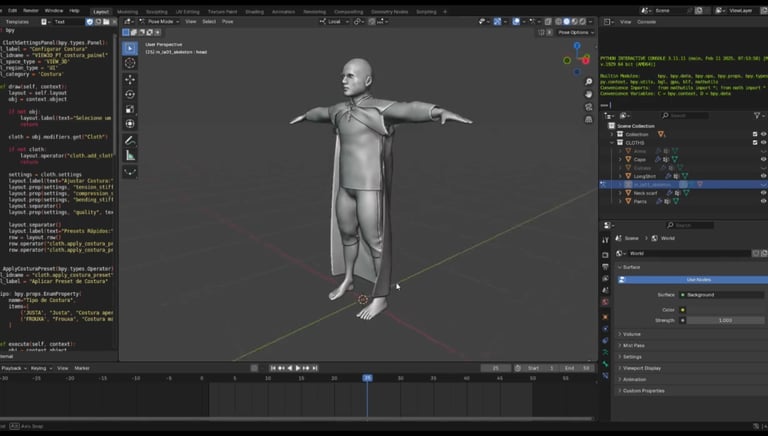This screenshot has height=436, width=768.
Task: Open the Select menu in viewport header
Action: click(x=209, y=22)
